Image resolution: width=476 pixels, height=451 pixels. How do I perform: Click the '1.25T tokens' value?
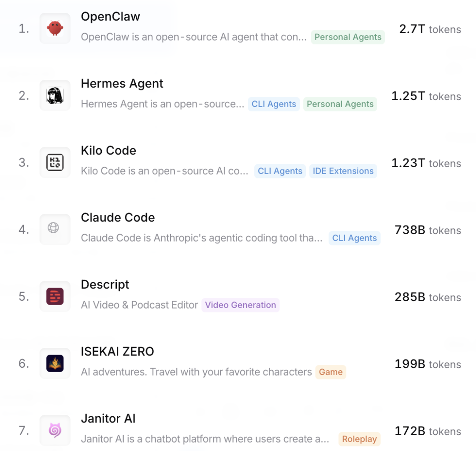click(426, 96)
